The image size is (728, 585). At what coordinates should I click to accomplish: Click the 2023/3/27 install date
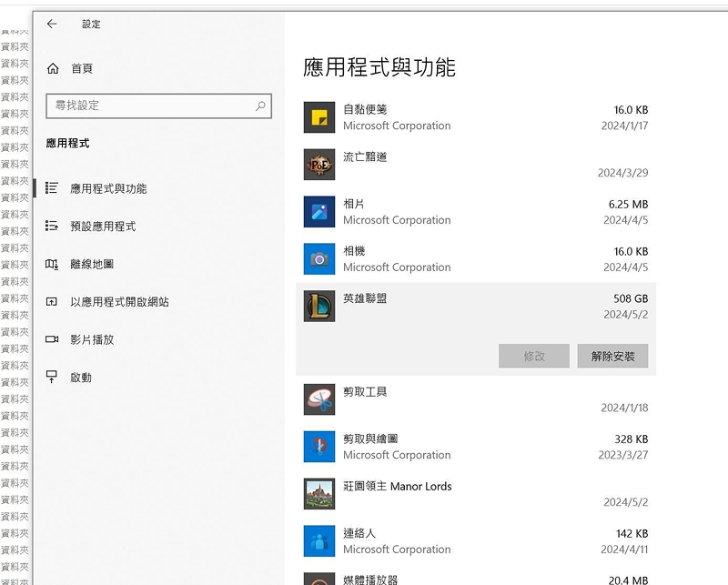(x=623, y=455)
